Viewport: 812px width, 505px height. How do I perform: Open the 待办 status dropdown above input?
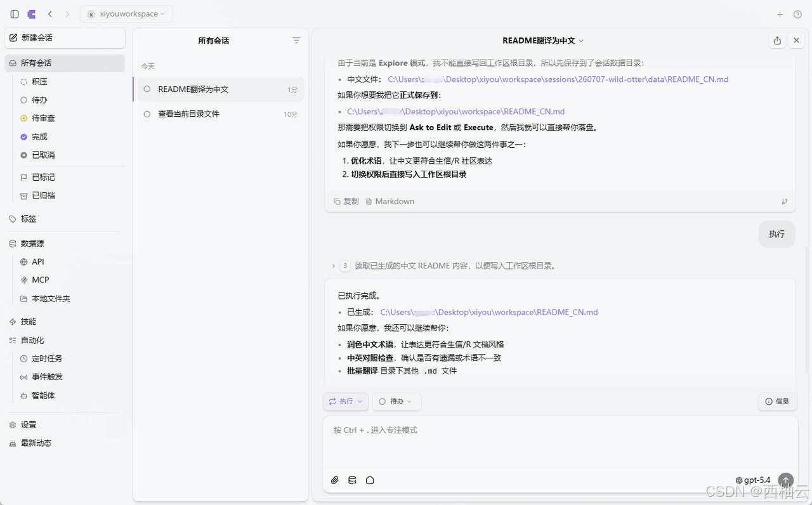pyautogui.click(x=396, y=402)
